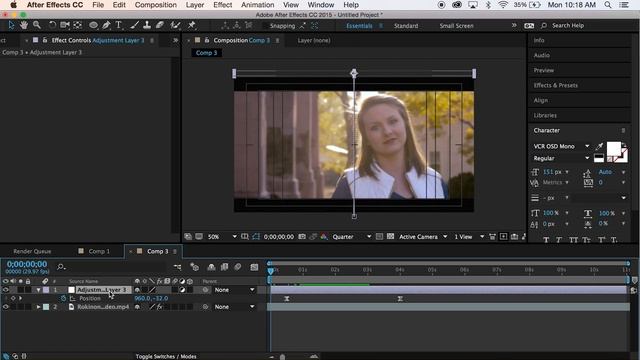640x360 pixels.
Task: Hide the Rokinon video layer eye
Action: click(5, 307)
